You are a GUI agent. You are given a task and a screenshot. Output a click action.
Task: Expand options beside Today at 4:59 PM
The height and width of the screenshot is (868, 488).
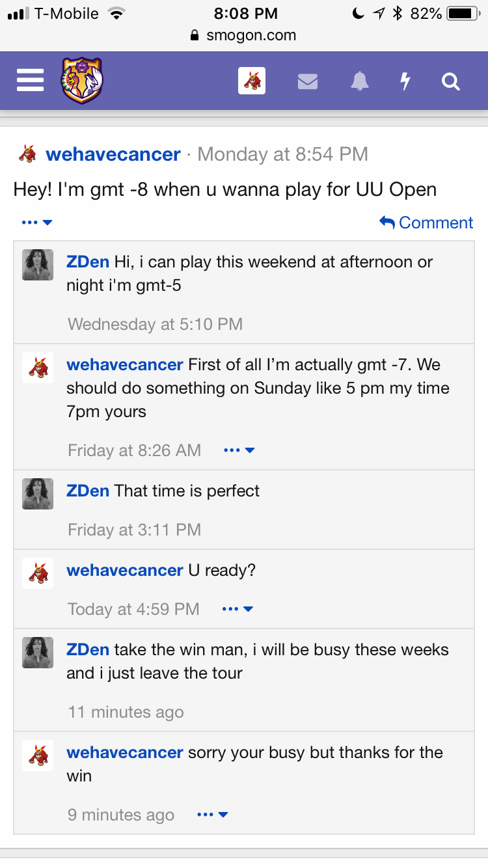237,609
